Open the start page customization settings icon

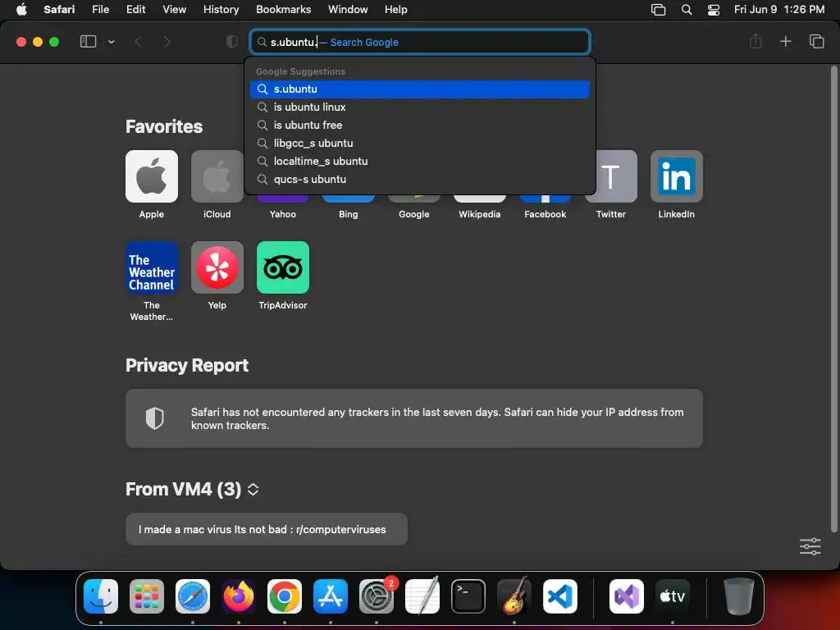tap(810, 546)
